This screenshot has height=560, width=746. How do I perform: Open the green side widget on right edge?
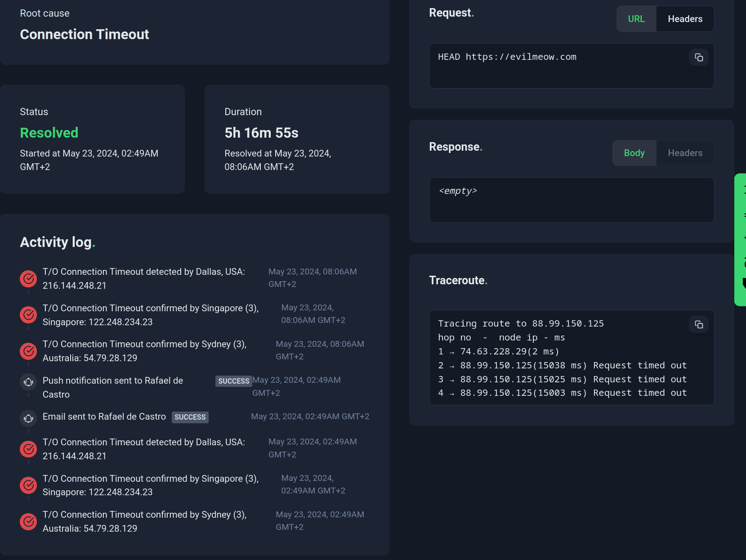740,239
